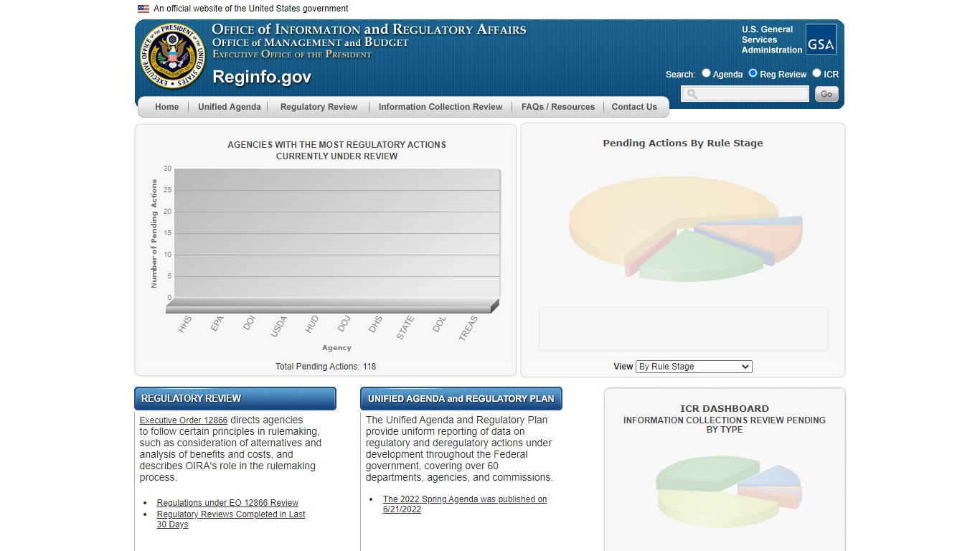980x551 pixels.
Task: Click the Executive Office presidential seal logo
Action: click(x=172, y=56)
